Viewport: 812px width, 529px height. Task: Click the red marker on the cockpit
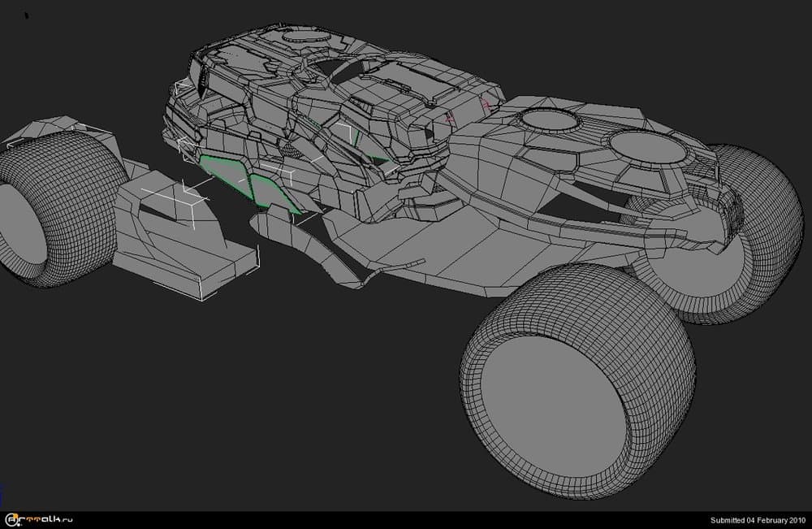coord(486,105)
